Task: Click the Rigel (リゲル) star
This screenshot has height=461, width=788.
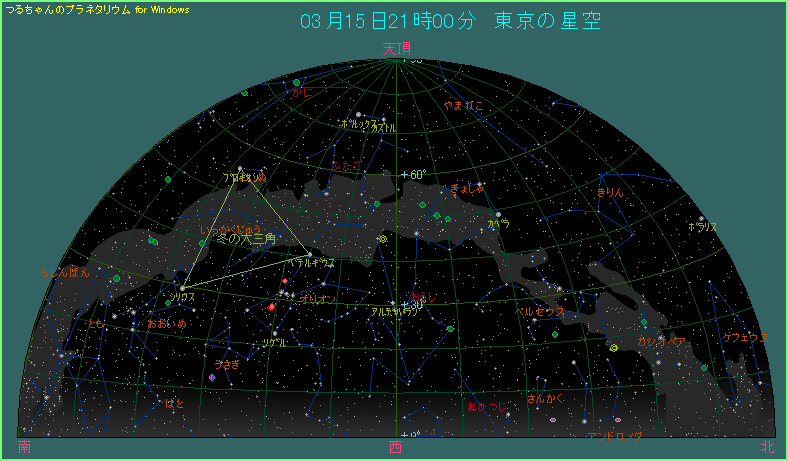Action: pyautogui.click(x=275, y=332)
